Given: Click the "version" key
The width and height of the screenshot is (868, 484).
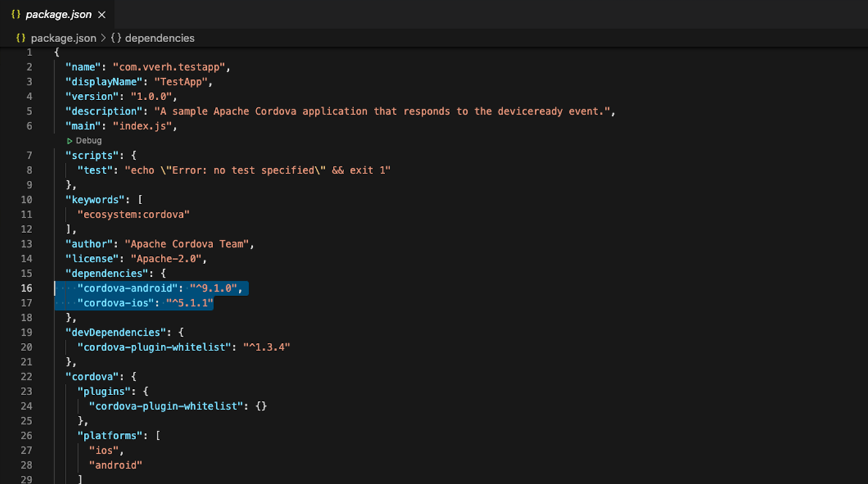Looking at the screenshot, I should coord(92,96).
